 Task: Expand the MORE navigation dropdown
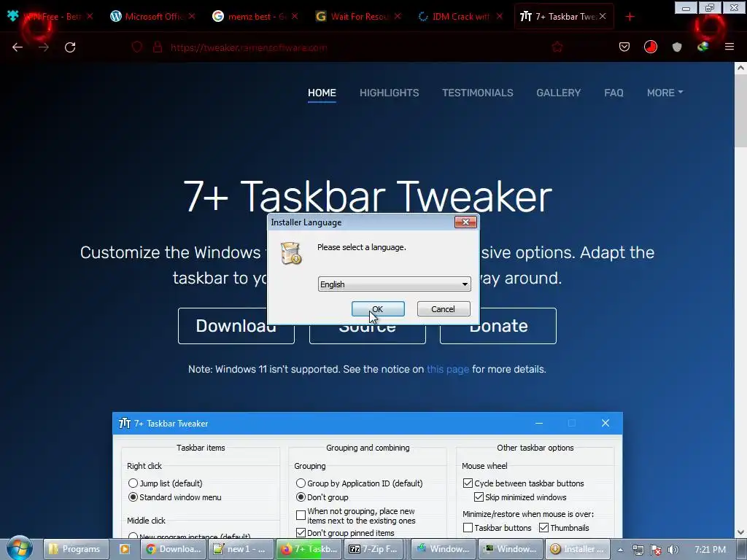click(x=665, y=93)
